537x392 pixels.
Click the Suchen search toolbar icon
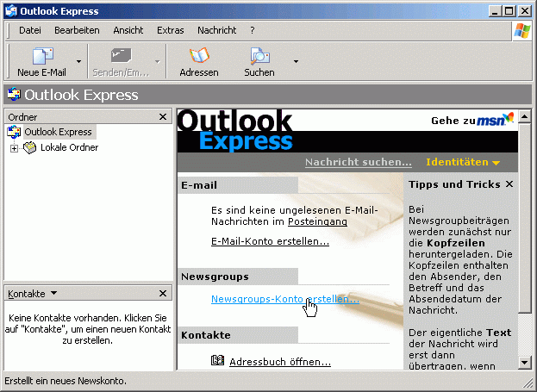pos(259,56)
